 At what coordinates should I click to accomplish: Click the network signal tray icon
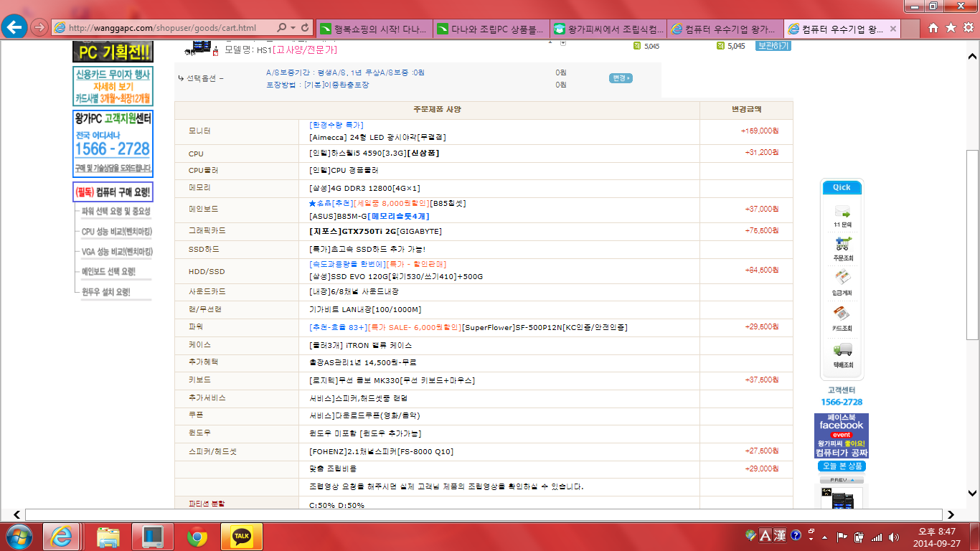pos(876,537)
